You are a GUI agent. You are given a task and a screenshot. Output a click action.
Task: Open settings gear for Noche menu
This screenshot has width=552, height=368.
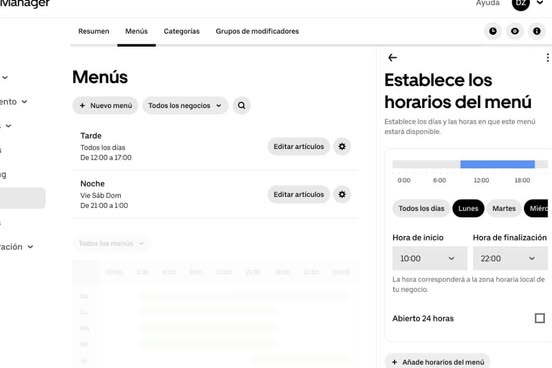(x=342, y=194)
